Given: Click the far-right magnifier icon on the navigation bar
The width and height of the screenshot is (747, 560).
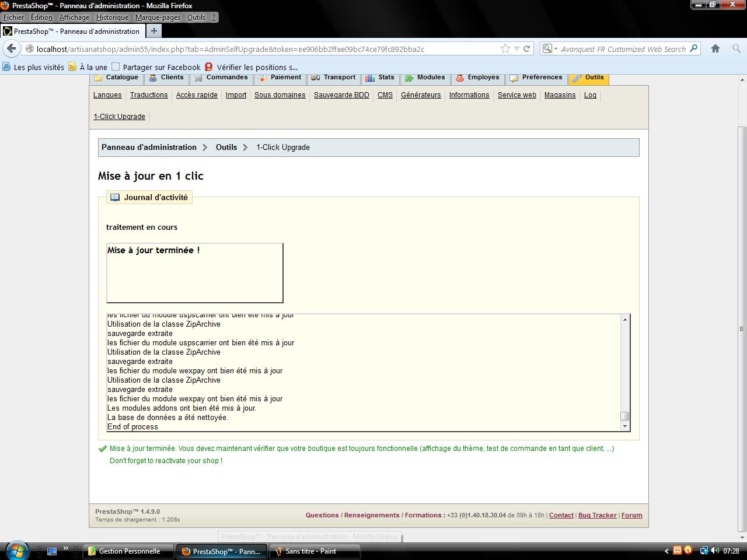Looking at the screenshot, I should (736, 49).
